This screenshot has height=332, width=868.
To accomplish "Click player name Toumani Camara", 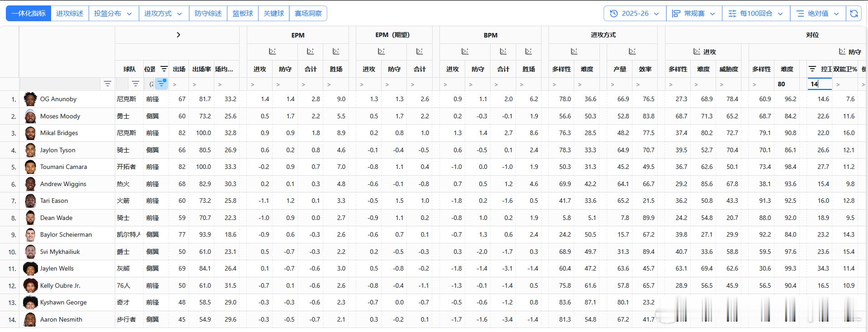I will point(63,167).
